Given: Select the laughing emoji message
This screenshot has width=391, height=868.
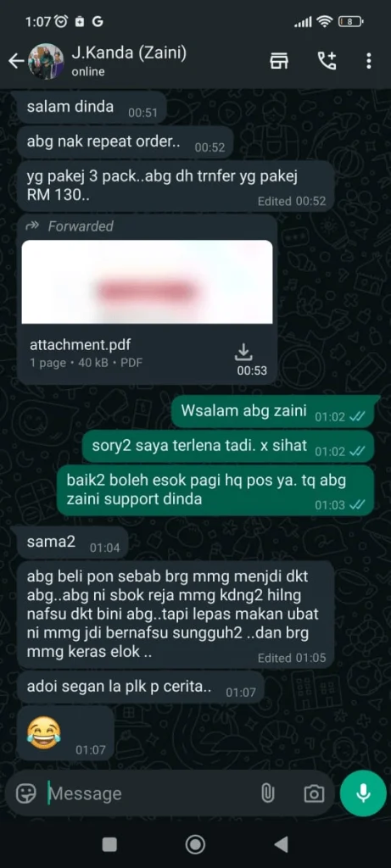Looking at the screenshot, I should pos(65,733).
